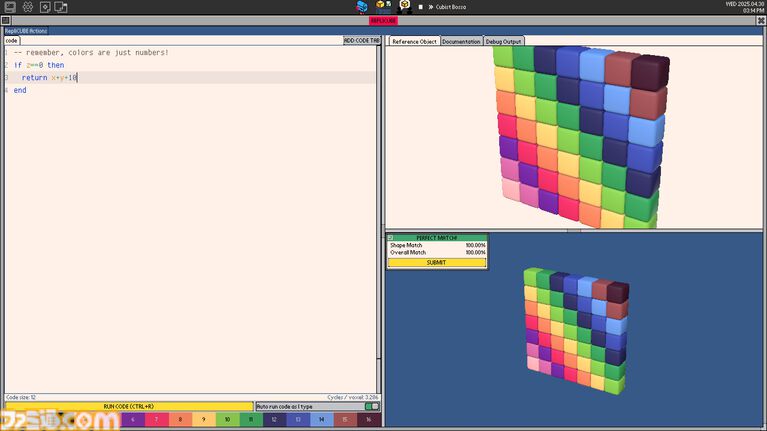Open the computer icon in top-left bar
Image resolution: width=767 pixels, height=431 pixels.
coord(10,7)
